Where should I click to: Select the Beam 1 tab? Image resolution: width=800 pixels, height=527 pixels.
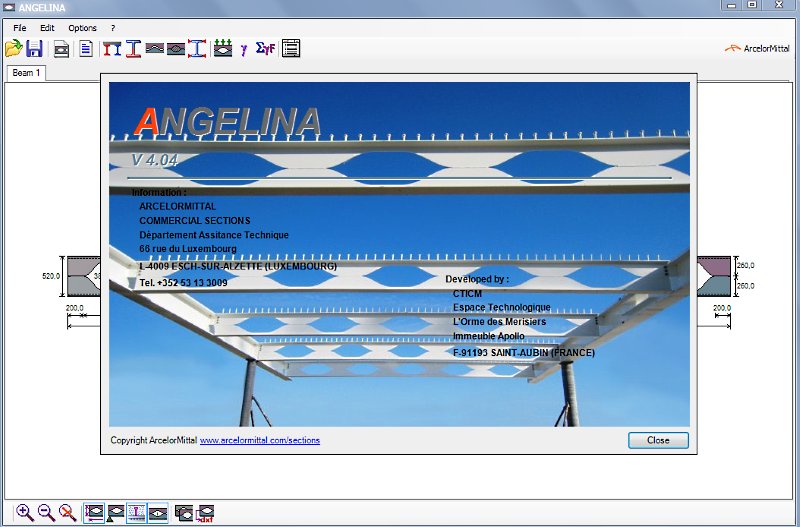[26, 73]
